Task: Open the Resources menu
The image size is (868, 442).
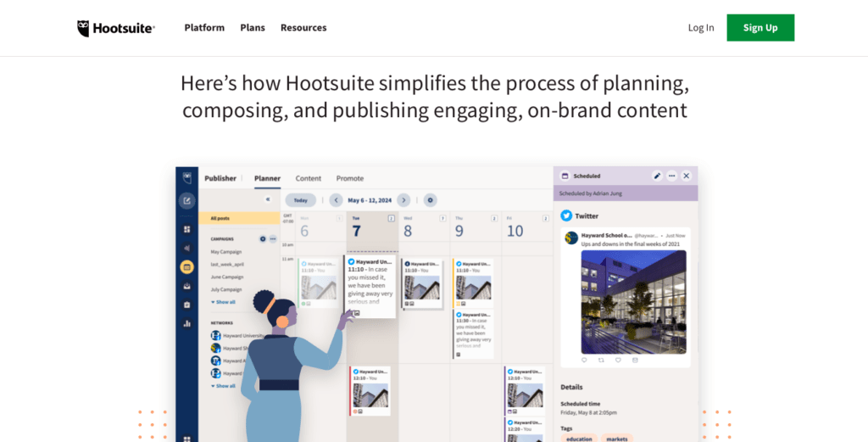Action: [x=303, y=28]
